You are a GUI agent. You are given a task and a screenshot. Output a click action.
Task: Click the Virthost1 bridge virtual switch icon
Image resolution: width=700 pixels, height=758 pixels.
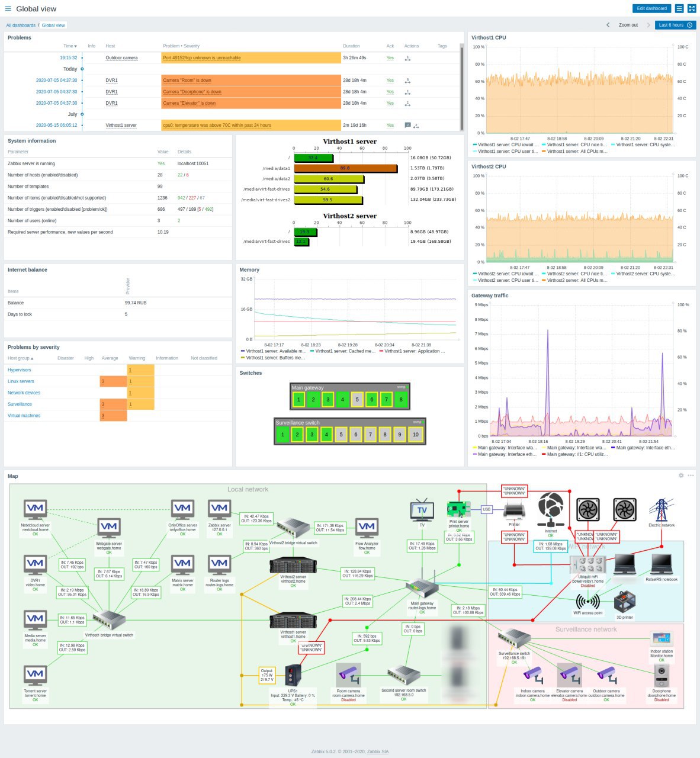pyautogui.click(x=109, y=620)
